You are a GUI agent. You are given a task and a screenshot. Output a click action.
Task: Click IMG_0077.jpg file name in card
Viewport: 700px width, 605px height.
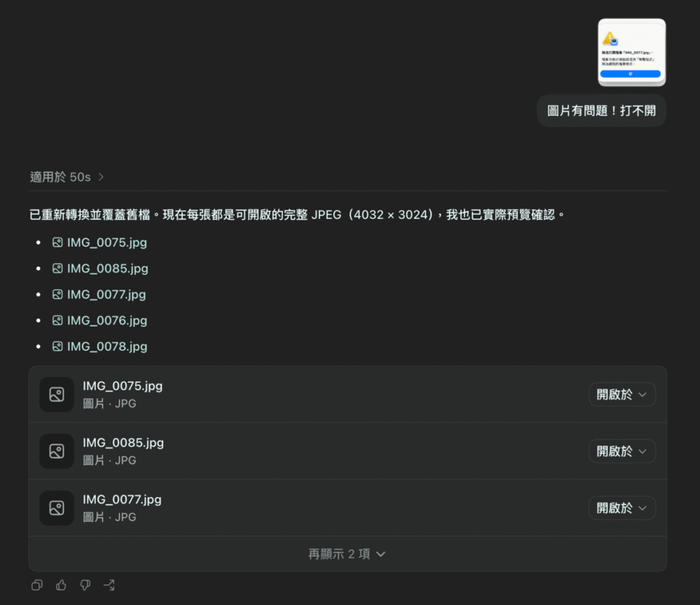tap(122, 499)
